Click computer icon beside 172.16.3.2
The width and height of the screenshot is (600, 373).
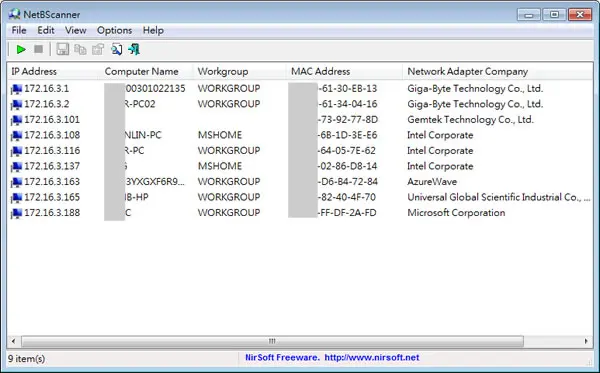(x=16, y=104)
